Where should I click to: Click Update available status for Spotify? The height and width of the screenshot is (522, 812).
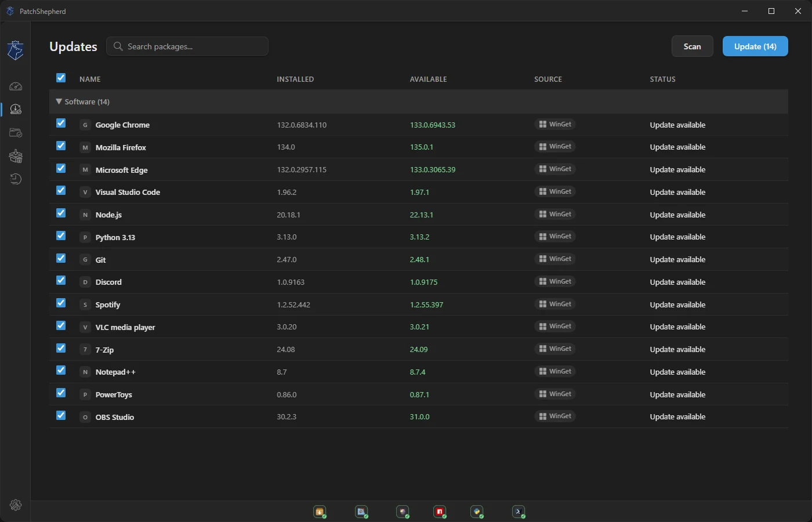pyautogui.click(x=677, y=304)
